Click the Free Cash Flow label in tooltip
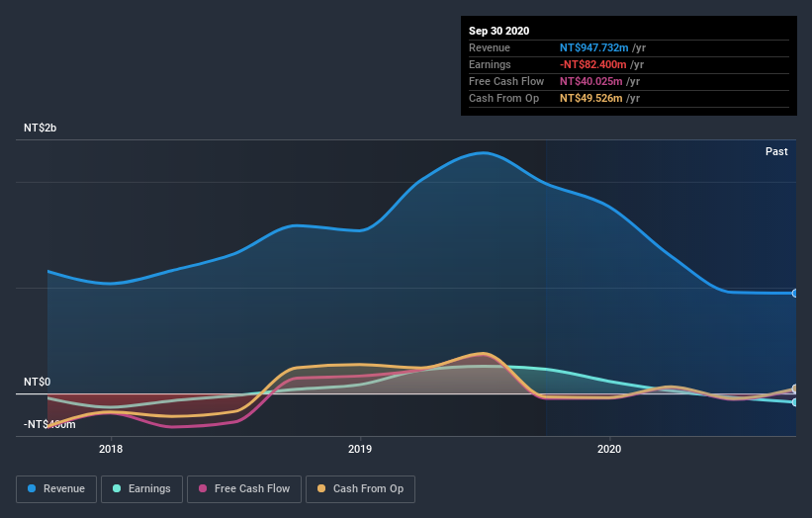Screen dimensions: 812x518 click(x=506, y=81)
